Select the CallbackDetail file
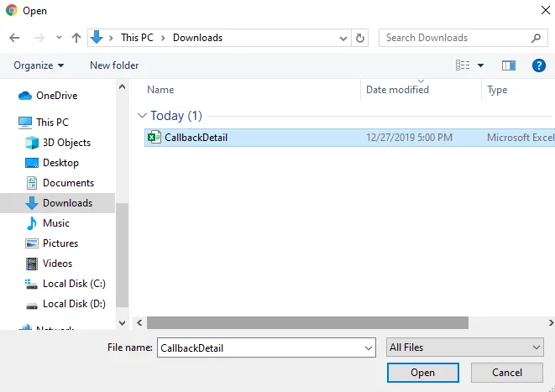 pyautogui.click(x=349, y=138)
